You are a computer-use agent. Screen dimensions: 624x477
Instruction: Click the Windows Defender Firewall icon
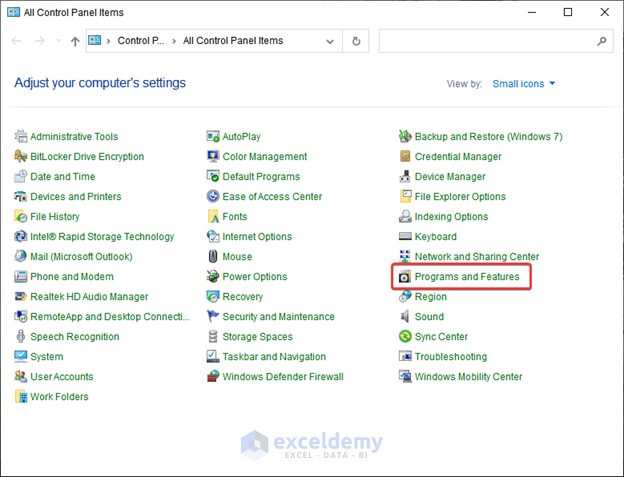[213, 377]
